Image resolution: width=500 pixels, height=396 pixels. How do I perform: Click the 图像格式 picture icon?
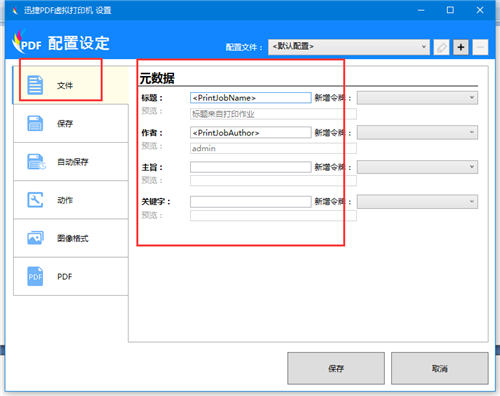[35, 238]
